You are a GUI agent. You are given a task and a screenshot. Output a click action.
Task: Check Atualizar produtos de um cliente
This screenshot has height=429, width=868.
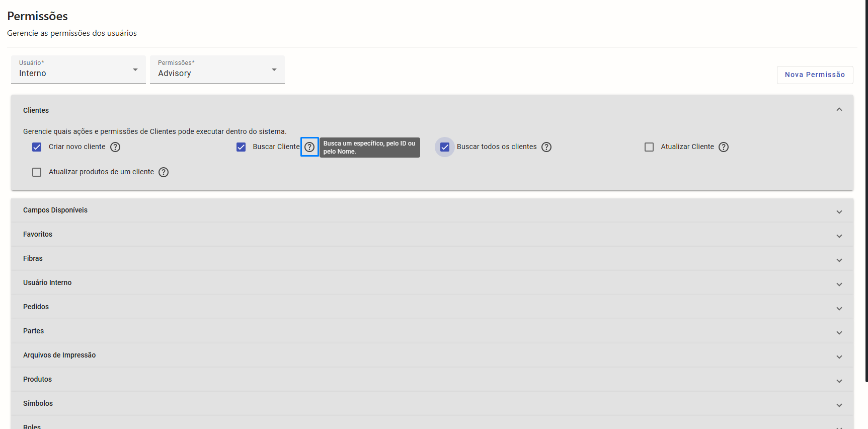coord(37,172)
